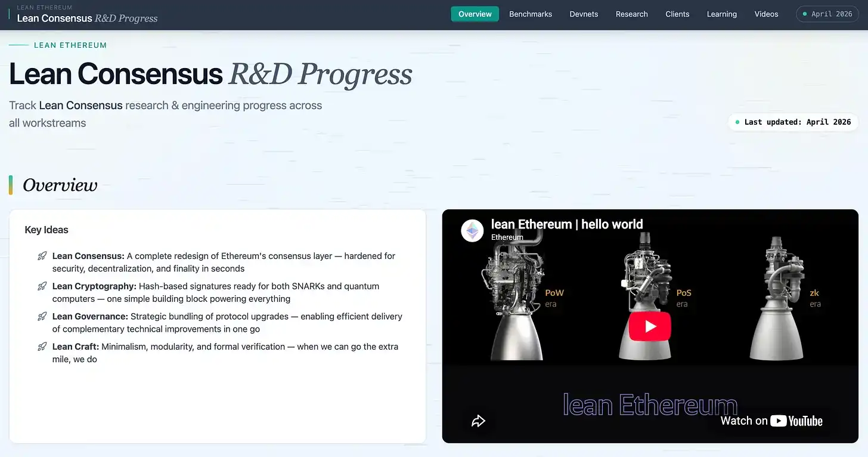The image size is (868, 457).
Task: Click the bold 'Lean Governance:' text
Action: (x=90, y=316)
